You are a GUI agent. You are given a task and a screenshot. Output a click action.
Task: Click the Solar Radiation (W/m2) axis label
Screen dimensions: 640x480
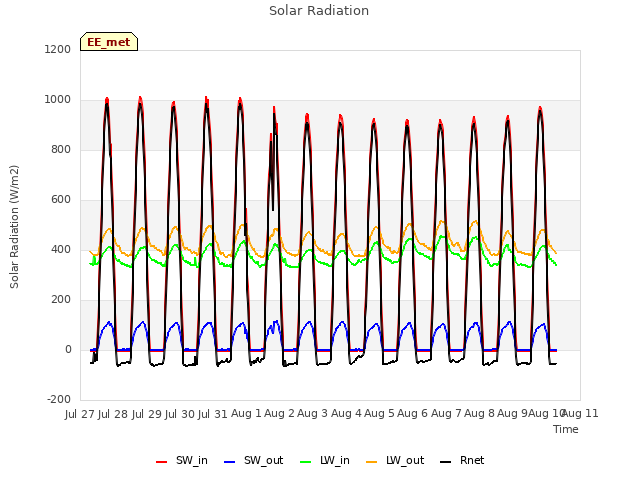[14, 227]
